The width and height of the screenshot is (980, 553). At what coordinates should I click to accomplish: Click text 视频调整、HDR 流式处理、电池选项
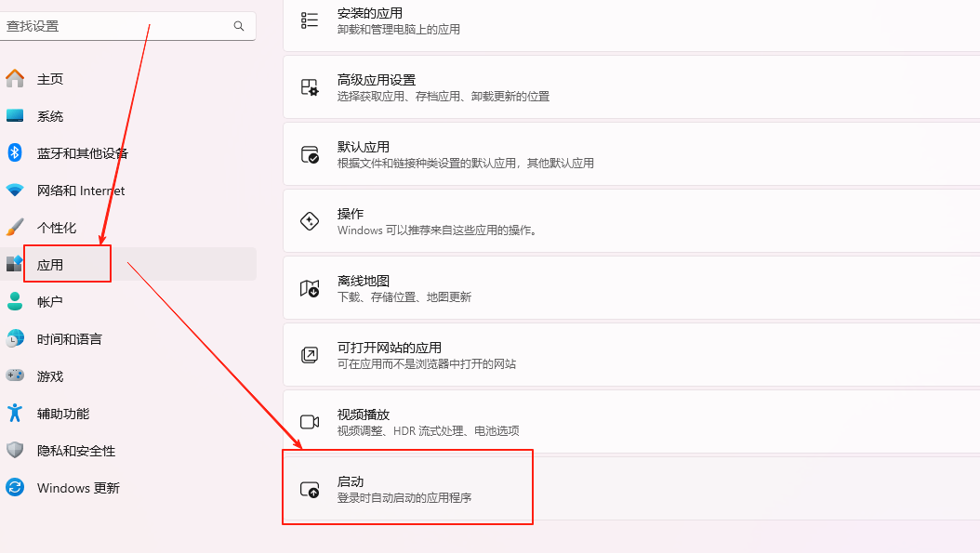(428, 430)
